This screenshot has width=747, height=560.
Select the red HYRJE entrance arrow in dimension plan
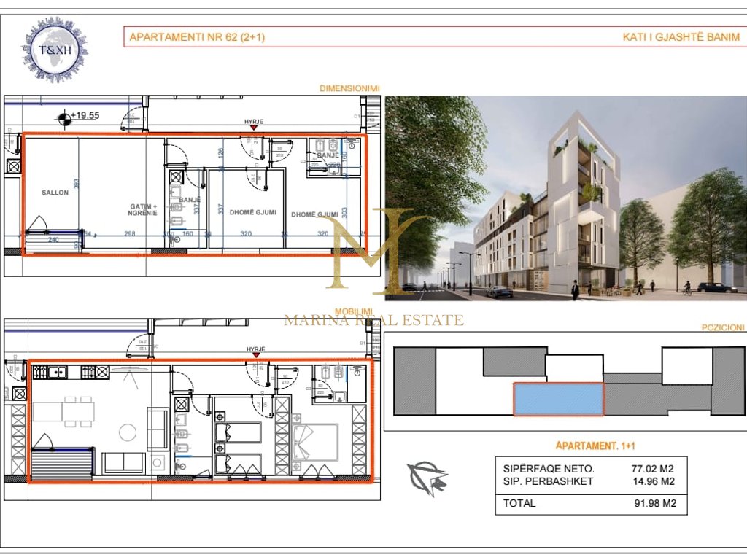tap(253, 128)
